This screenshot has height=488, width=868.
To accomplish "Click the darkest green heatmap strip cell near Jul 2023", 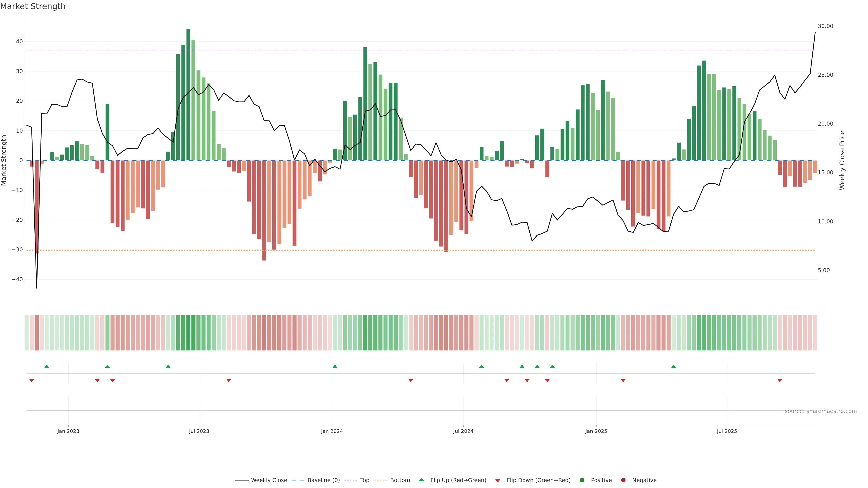I will (x=188, y=333).
